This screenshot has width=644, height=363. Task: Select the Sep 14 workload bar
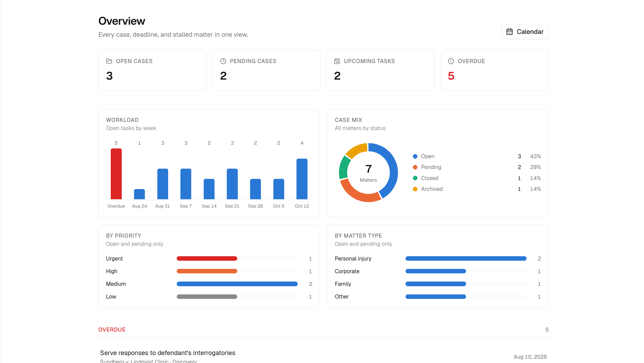point(209,189)
